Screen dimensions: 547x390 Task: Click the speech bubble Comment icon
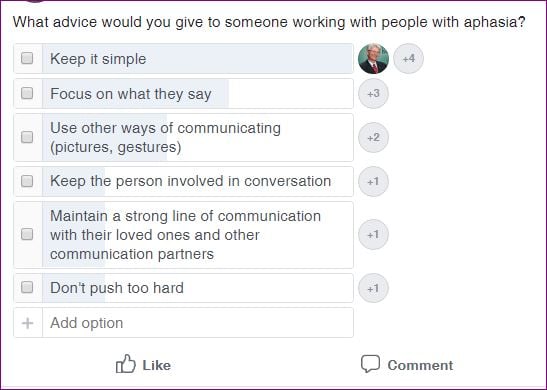click(370, 364)
